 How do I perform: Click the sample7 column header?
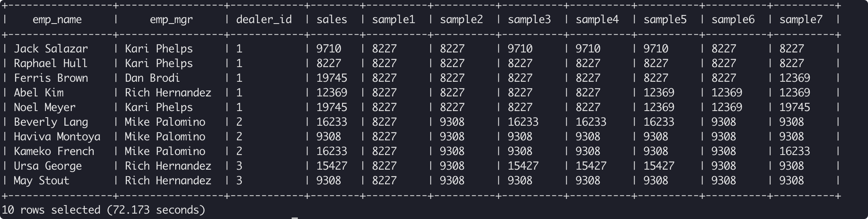[x=801, y=20]
